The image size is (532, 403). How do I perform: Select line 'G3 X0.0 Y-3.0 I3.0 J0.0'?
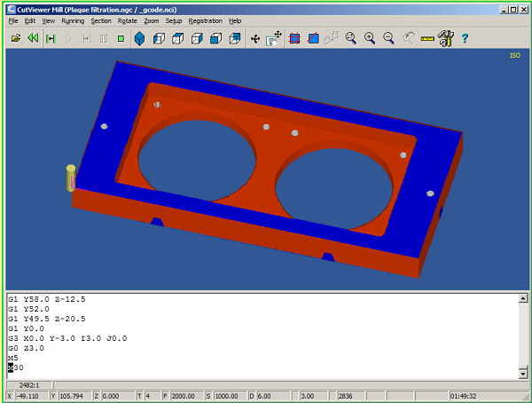coord(67,339)
